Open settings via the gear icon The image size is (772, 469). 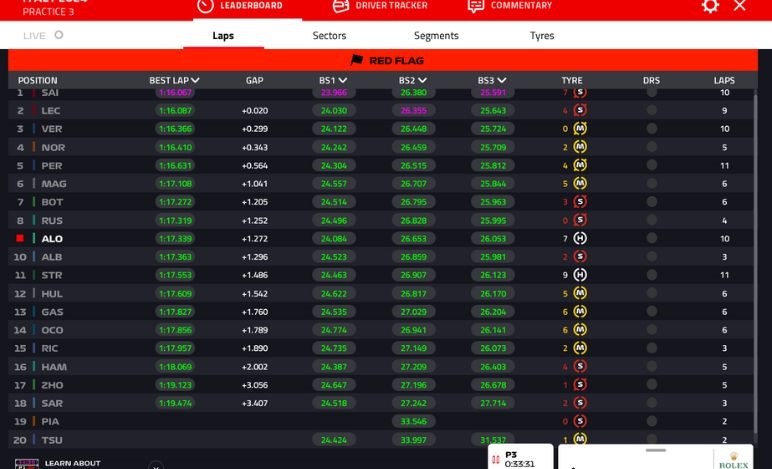click(x=710, y=6)
